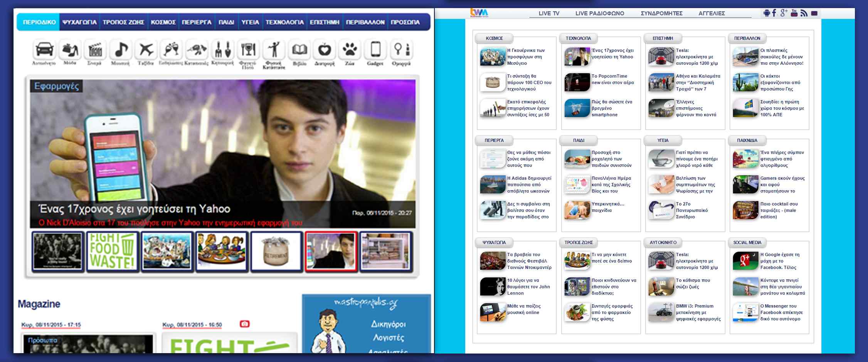Open the travel airplane icon
The image size is (868, 362).
pos(146,50)
